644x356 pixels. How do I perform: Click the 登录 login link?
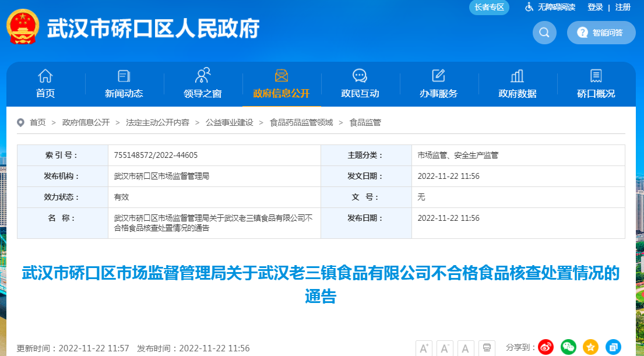(595, 8)
